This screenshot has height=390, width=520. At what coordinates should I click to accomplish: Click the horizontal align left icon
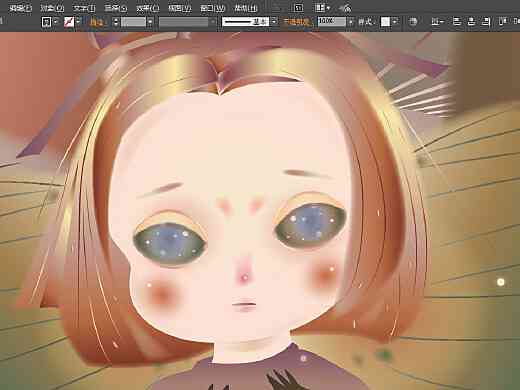(456, 22)
